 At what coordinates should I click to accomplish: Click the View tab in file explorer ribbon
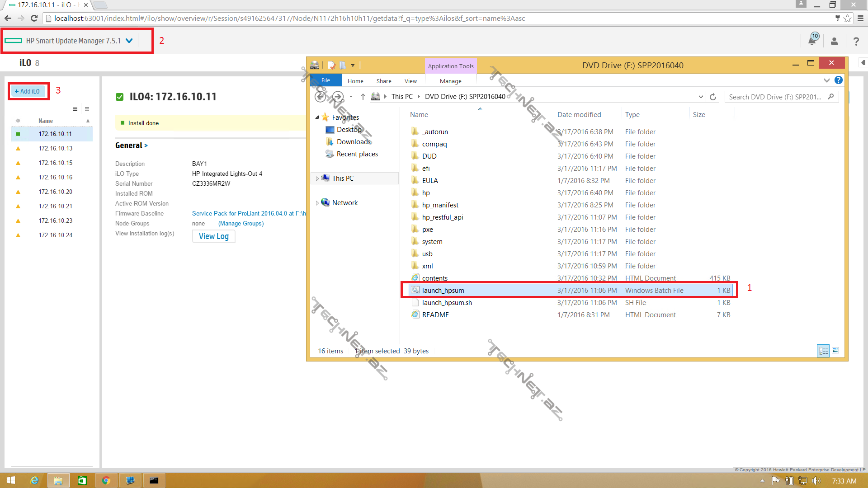410,80
